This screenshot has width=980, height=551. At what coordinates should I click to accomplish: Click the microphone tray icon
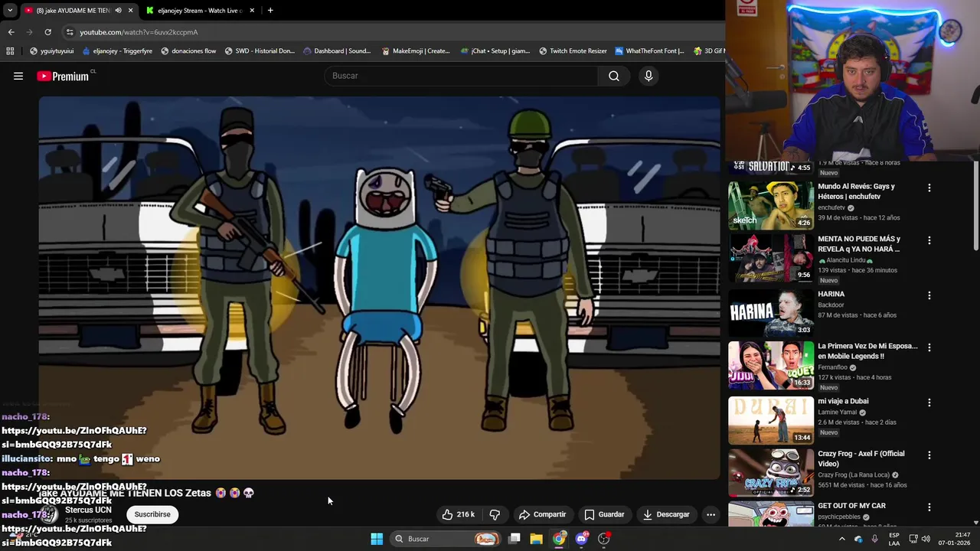874,539
